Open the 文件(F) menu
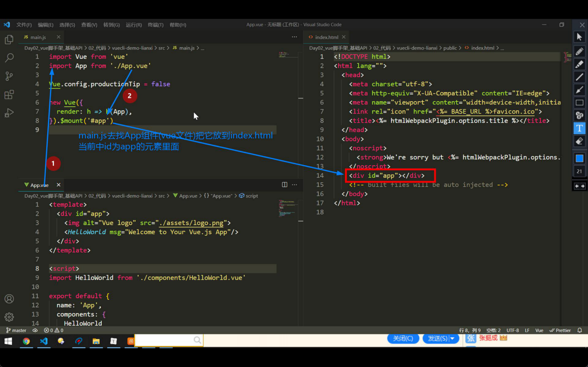 pos(24,25)
